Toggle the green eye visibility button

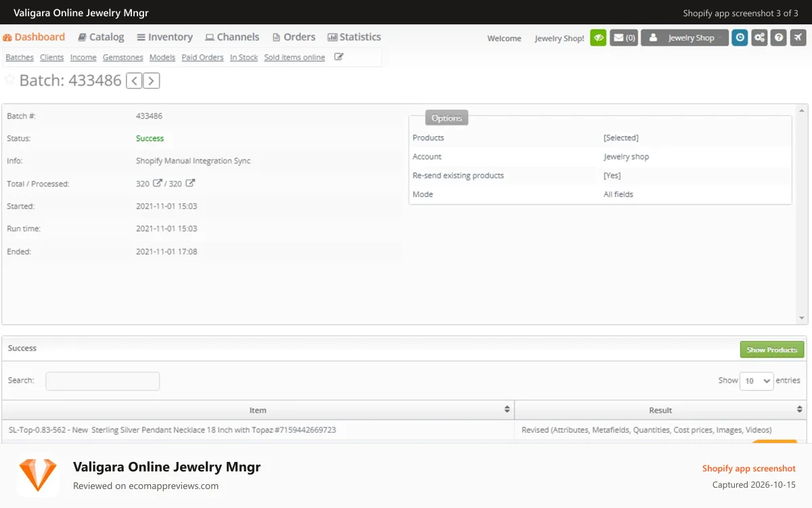pyautogui.click(x=598, y=38)
